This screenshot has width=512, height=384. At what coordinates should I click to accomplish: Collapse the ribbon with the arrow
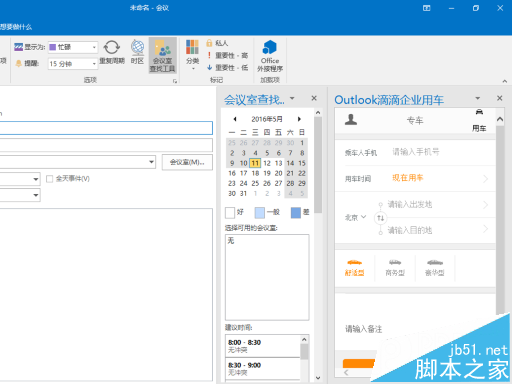pyautogui.click(x=505, y=81)
